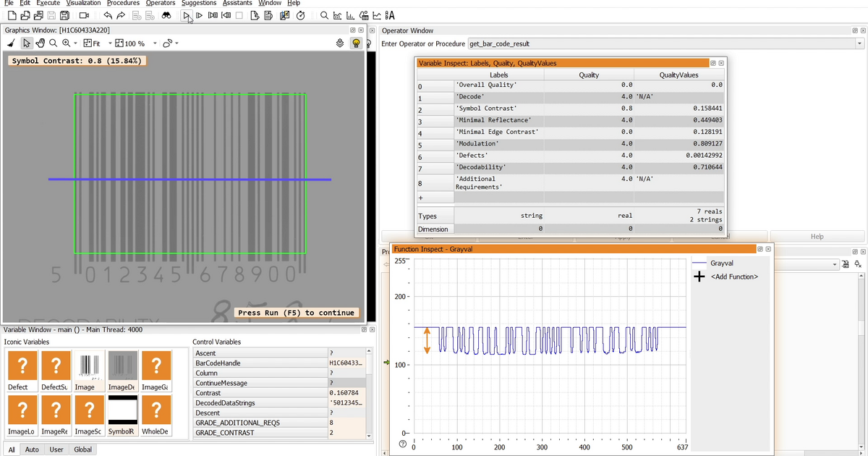Open the Procedures menu
Viewport: 868px width, 456px height.
123,3
